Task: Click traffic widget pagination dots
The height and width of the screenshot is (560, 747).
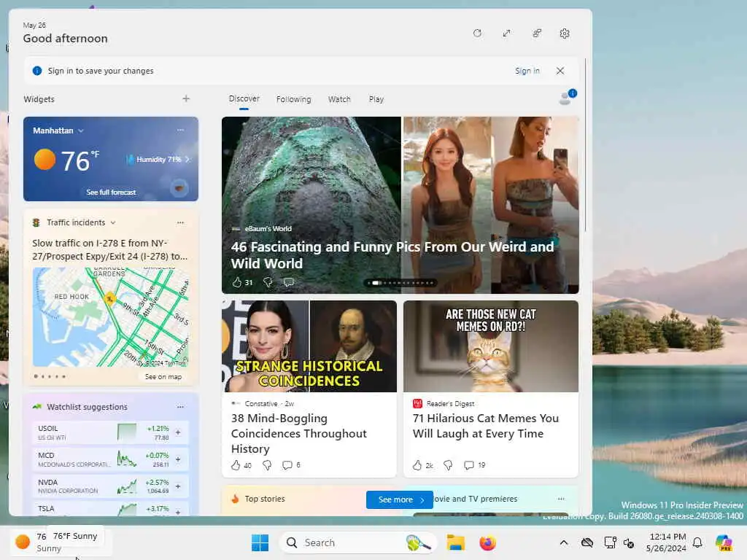Action: [x=50, y=377]
